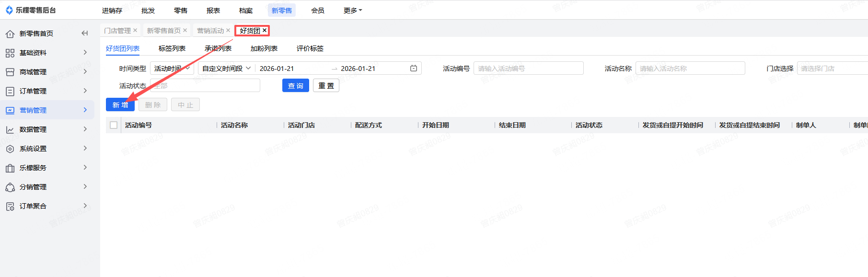This screenshot has height=277, width=868.
Task: Expand the 商城管理 sidebar menu chevron
Action: 85,71
